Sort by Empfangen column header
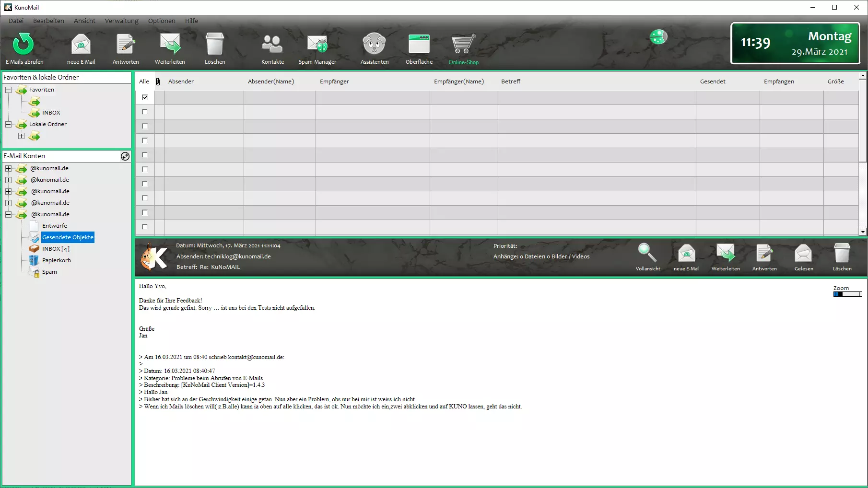868x488 pixels. point(779,81)
